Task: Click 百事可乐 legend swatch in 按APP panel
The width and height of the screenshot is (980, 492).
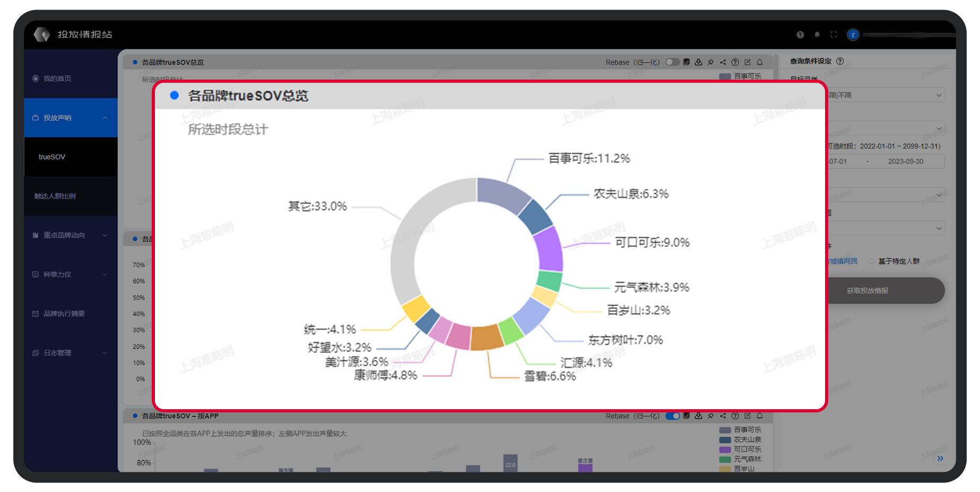Action: click(725, 430)
